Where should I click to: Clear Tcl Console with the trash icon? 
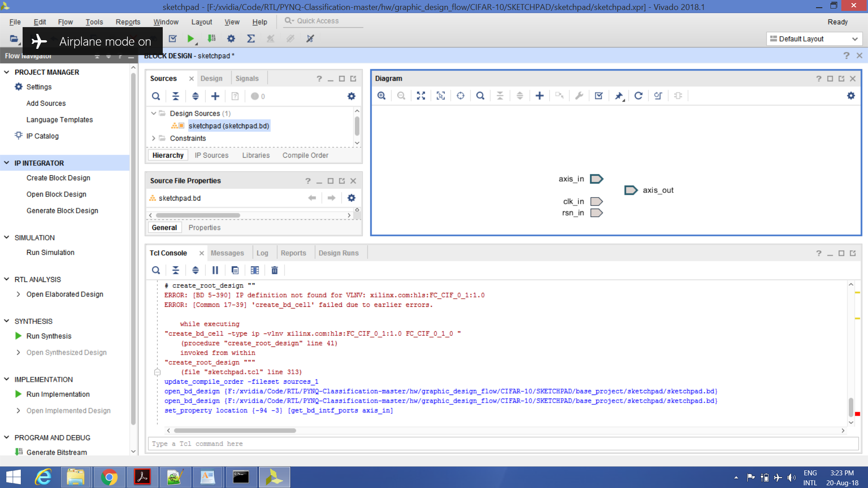274,270
